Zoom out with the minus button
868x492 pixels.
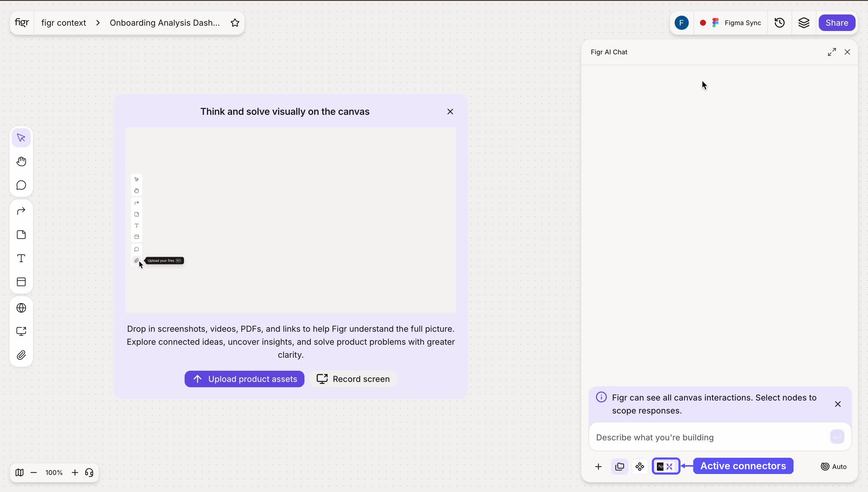click(33, 473)
